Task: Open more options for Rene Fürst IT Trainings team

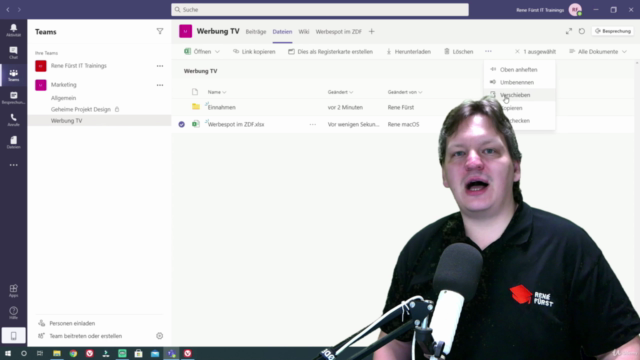Action: coord(160,66)
